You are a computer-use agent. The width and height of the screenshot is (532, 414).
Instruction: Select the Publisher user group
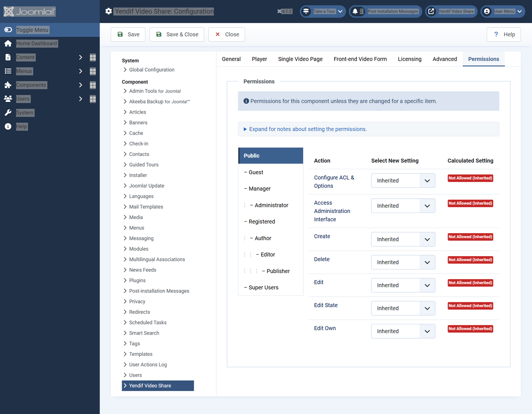pos(271,271)
